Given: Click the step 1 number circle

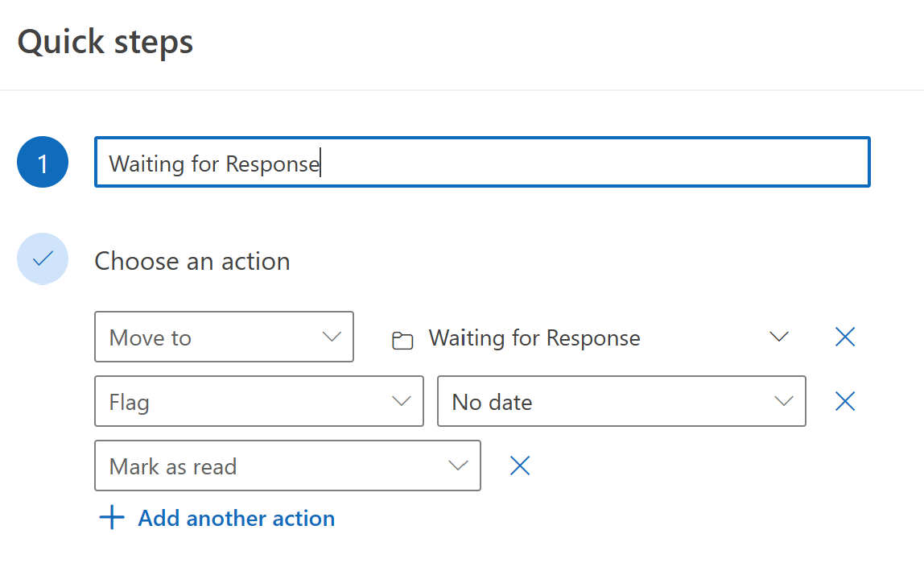Looking at the screenshot, I should (x=43, y=163).
